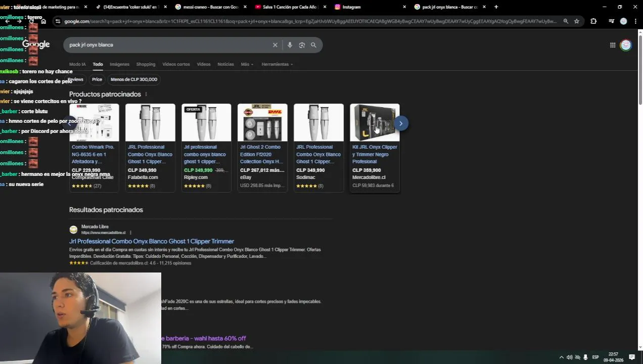This screenshot has width=643, height=364.
Task: Clear the search box with the X icon
Action: (275, 45)
